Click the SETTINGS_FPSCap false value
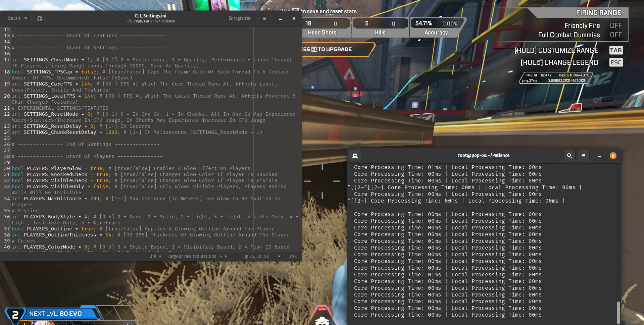Viewport: 644px width, 325px height. click(x=89, y=72)
